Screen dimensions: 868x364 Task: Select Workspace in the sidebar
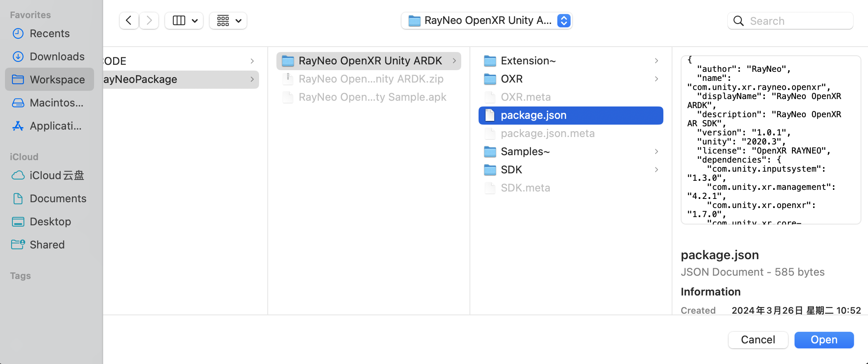click(x=50, y=80)
